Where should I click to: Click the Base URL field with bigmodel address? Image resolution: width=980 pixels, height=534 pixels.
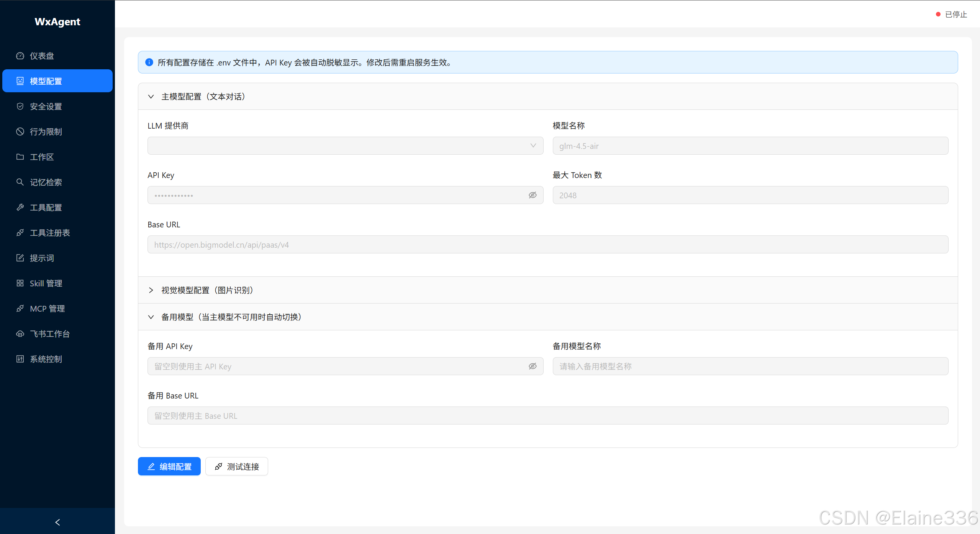[548, 245]
